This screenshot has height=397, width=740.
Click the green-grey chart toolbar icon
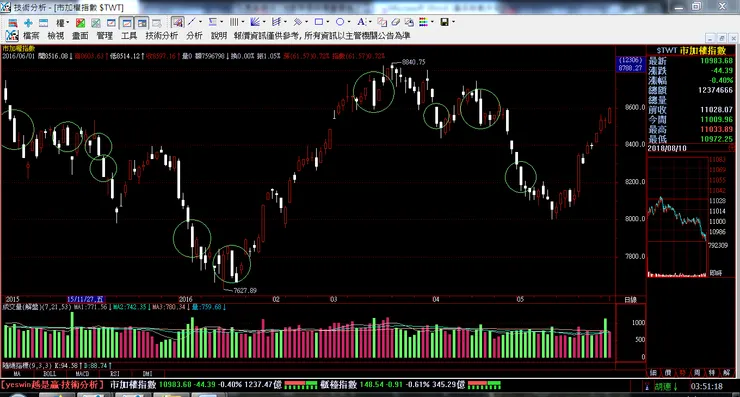point(96,22)
